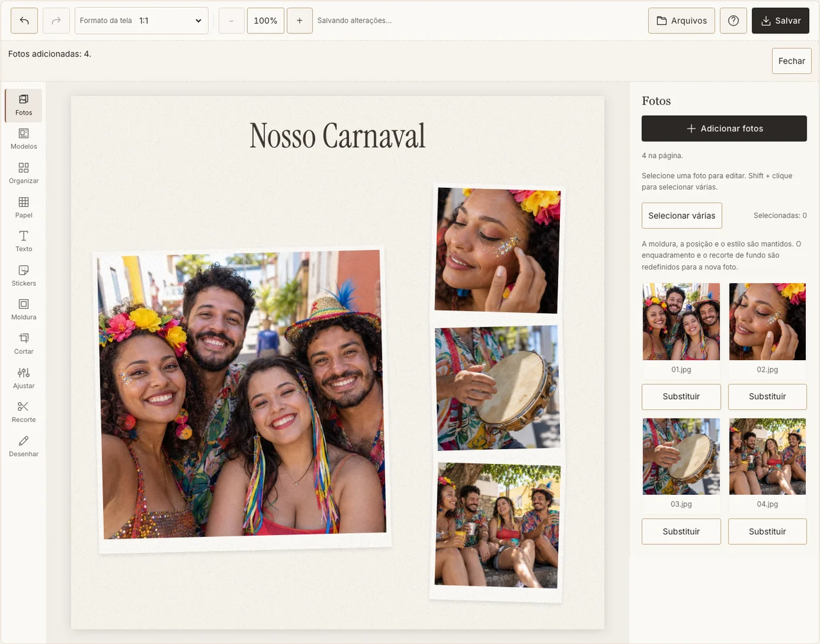This screenshot has height=644, width=820.
Task: Select the 02.jpg thumbnail in Fotos panel
Action: 767,322
